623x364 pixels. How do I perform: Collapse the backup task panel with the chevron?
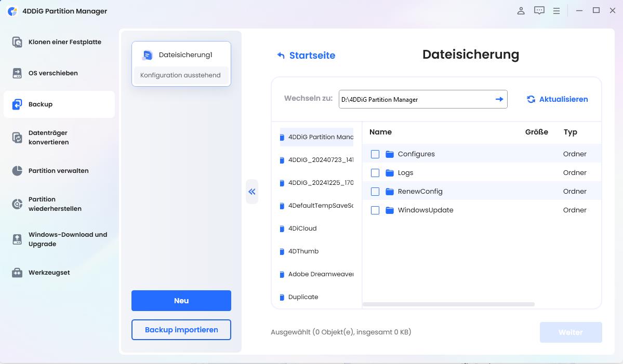point(252,192)
